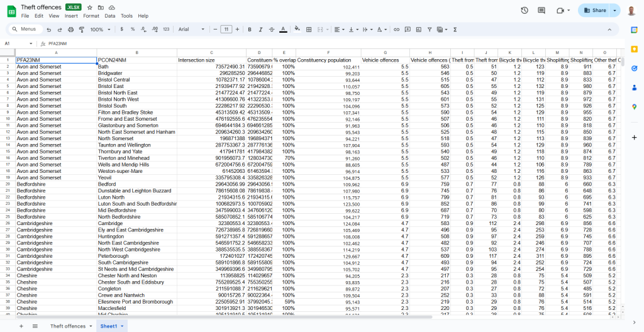644x332 pixels.
Task: Toggle strikethrough formatting
Action: click(272, 30)
